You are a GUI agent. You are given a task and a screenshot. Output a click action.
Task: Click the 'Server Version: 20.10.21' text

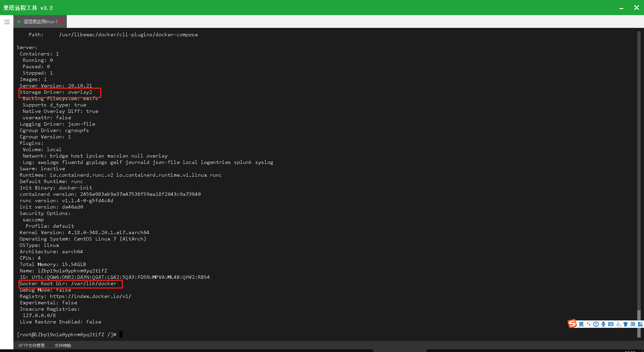point(56,86)
